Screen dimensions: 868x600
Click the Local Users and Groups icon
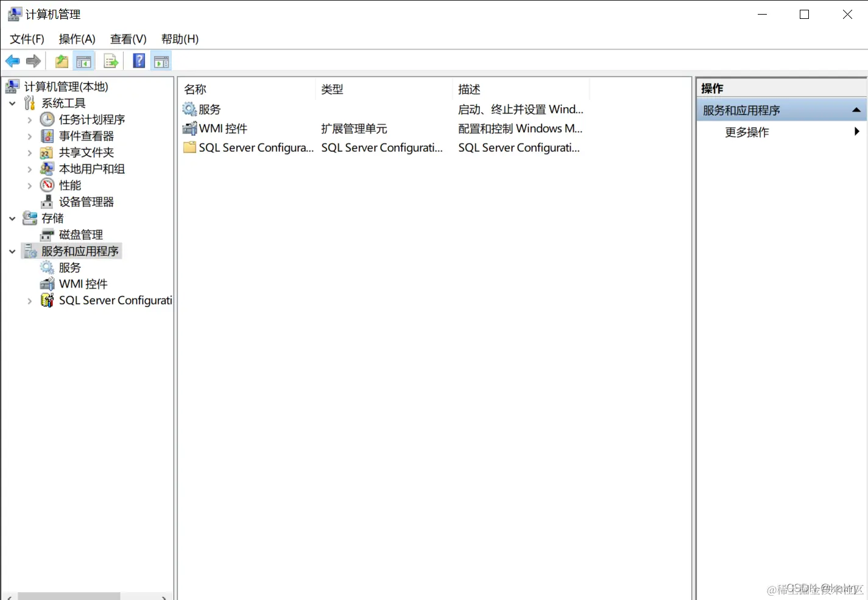coord(47,169)
